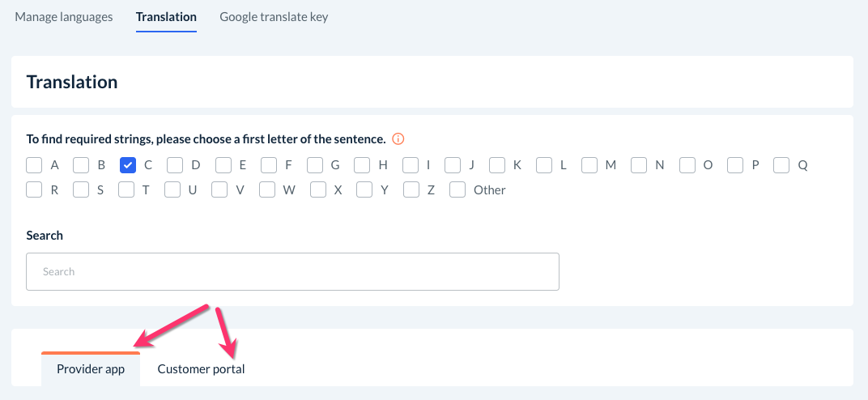Click the orange info icon beside the instructions
The image size is (868, 400).
tap(398, 139)
